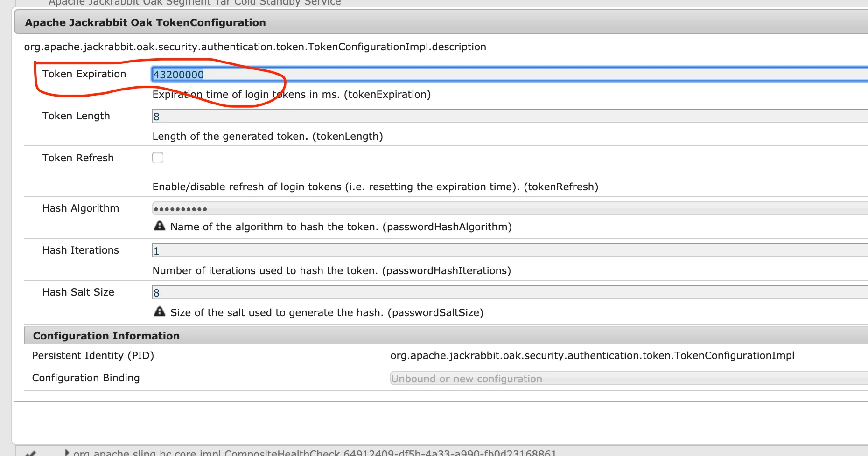Click the TokenConfigurationImpl.description text

tap(255, 47)
